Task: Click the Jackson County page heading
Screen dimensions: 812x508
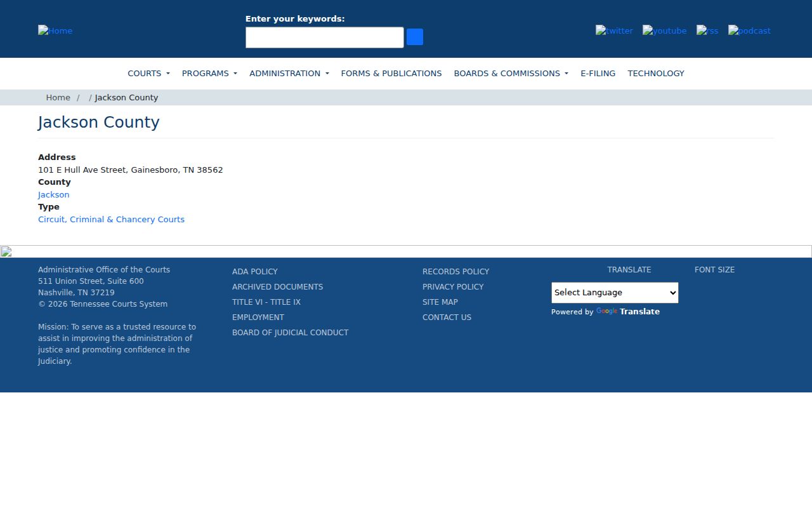Action: [x=99, y=123]
